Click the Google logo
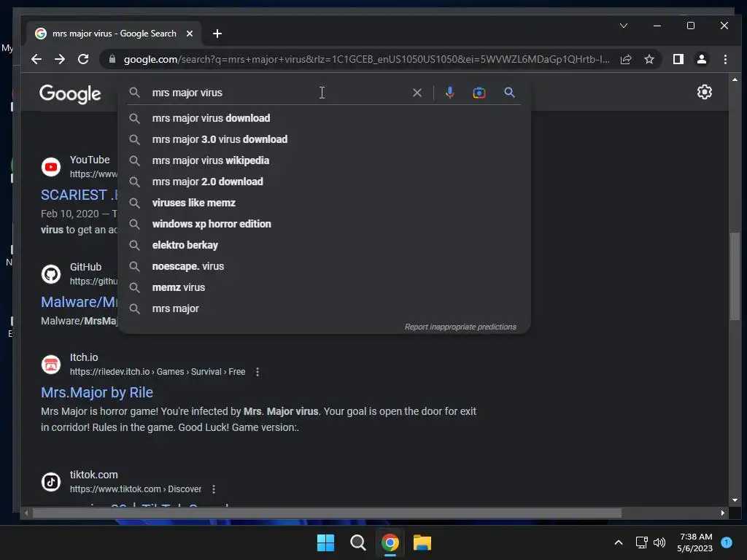Viewport: 747px width, 560px height. (x=70, y=94)
